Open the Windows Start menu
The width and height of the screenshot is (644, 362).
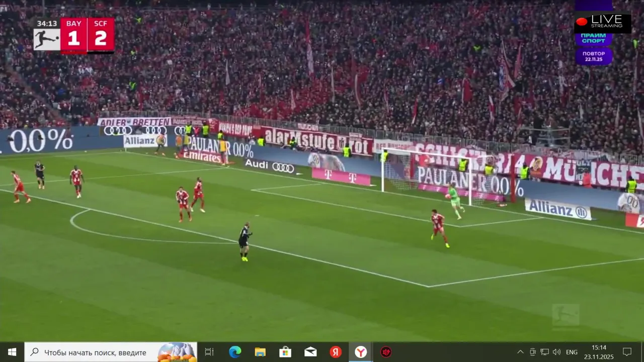pyautogui.click(x=12, y=352)
